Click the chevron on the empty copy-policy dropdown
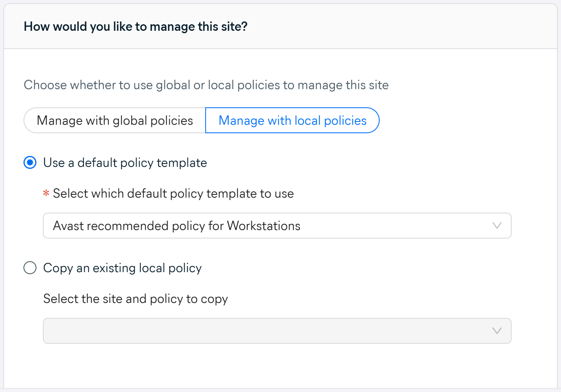The width and height of the screenshot is (561, 392). 497,331
